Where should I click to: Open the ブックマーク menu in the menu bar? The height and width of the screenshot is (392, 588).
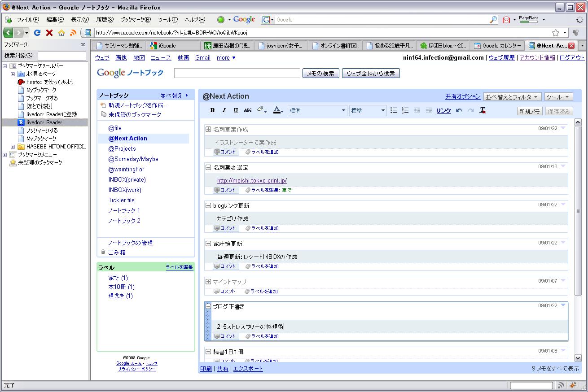pyautogui.click(x=136, y=20)
